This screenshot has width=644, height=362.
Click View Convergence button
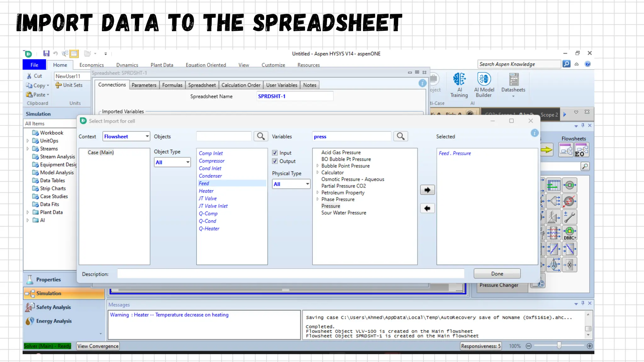click(98, 346)
